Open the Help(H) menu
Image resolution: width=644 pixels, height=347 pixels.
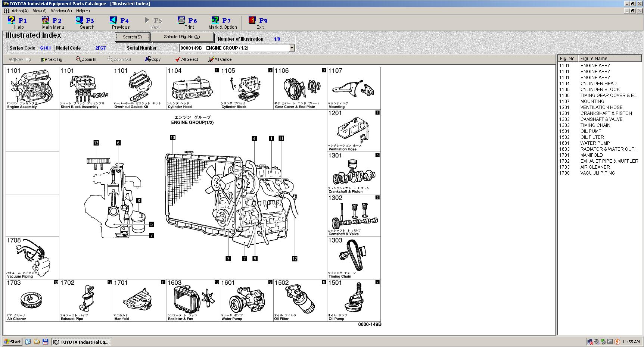(83, 11)
